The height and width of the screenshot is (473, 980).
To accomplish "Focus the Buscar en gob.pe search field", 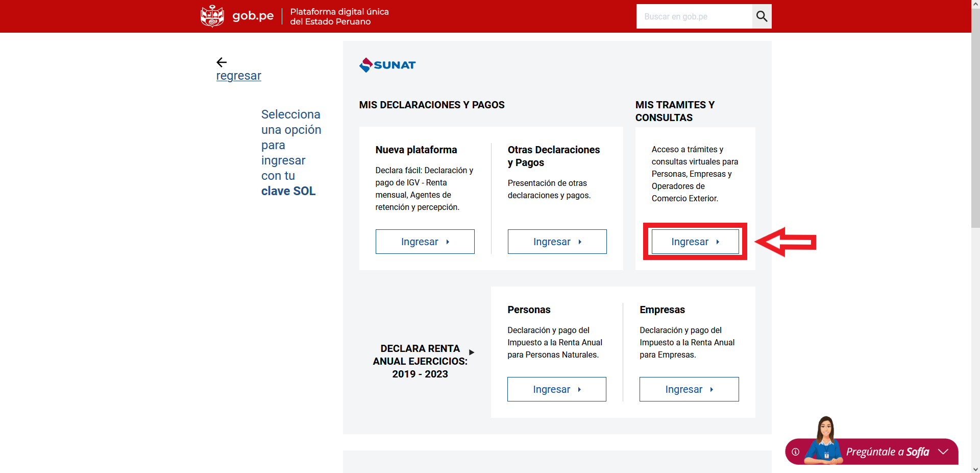I will point(694,16).
